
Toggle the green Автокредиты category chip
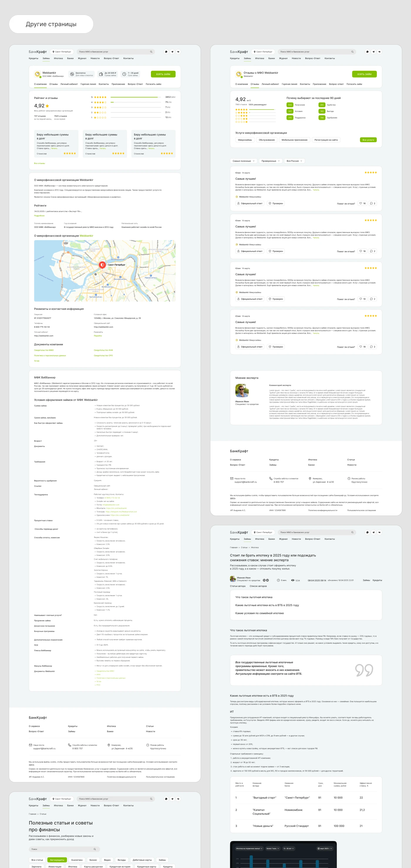point(57,859)
